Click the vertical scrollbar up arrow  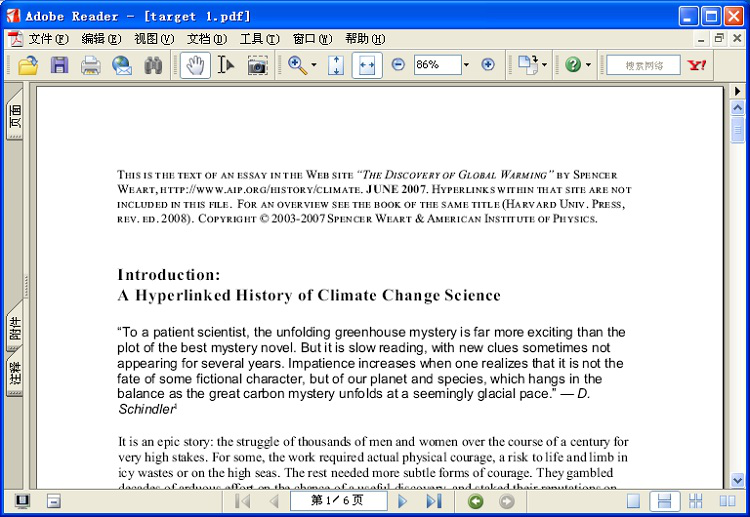(738, 108)
